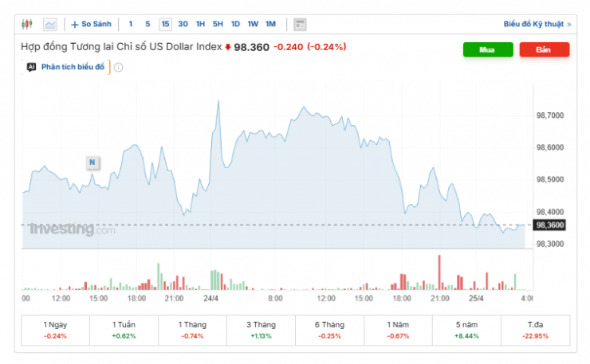Click the price change value -0.240
Viewport: 590px width, 364px height.
(289, 47)
